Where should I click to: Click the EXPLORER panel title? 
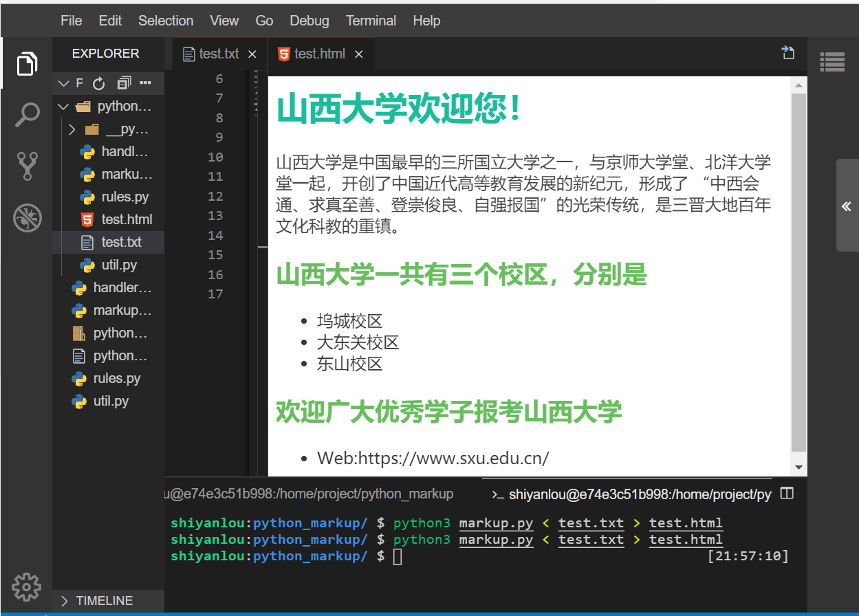[x=105, y=54]
